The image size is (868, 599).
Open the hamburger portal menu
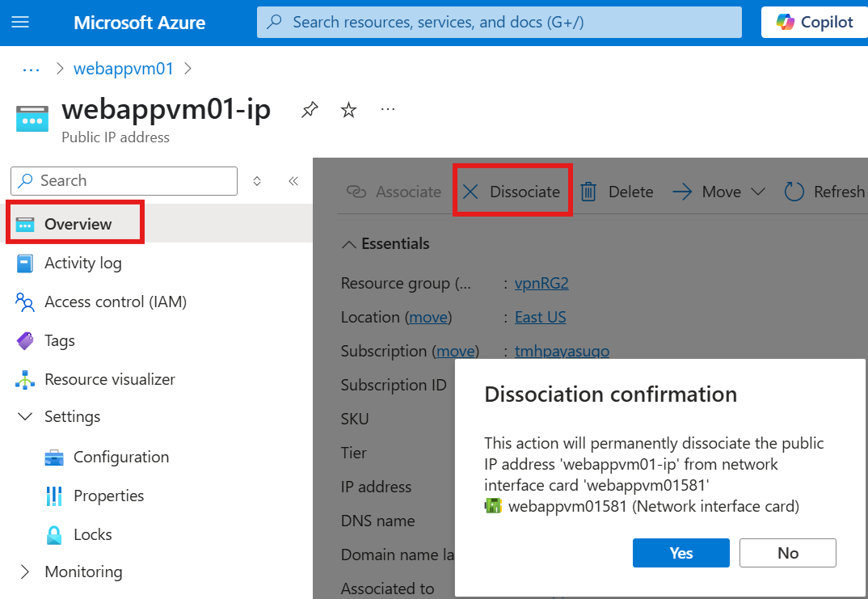point(20,22)
